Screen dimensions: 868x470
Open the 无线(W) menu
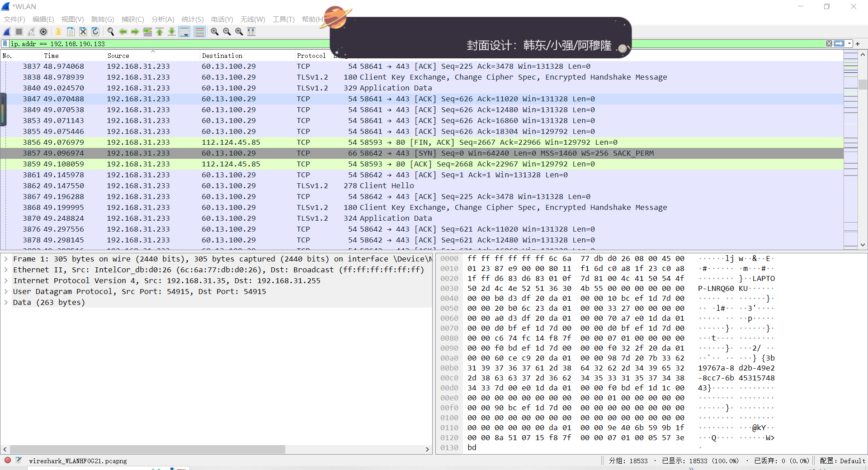click(253, 19)
